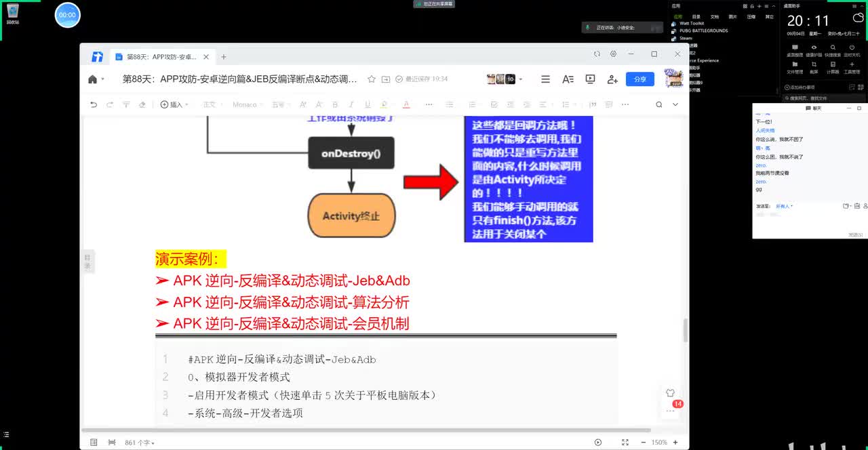Toggle italic formatting
Image resolution: width=868 pixels, height=450 pixels.
pos(351,104)
